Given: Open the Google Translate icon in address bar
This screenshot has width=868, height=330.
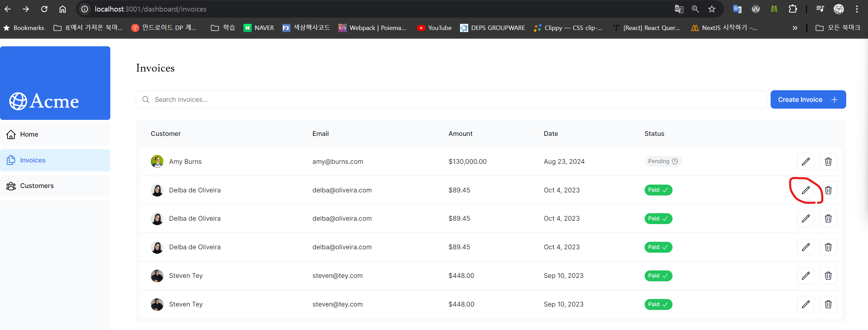Looking at the screenshot, I should point(679,9).
